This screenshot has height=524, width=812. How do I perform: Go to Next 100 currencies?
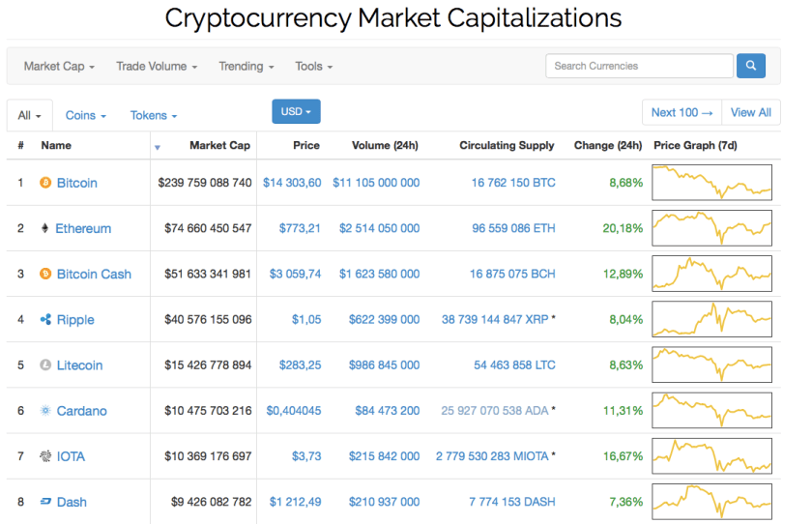pos(681,112)
